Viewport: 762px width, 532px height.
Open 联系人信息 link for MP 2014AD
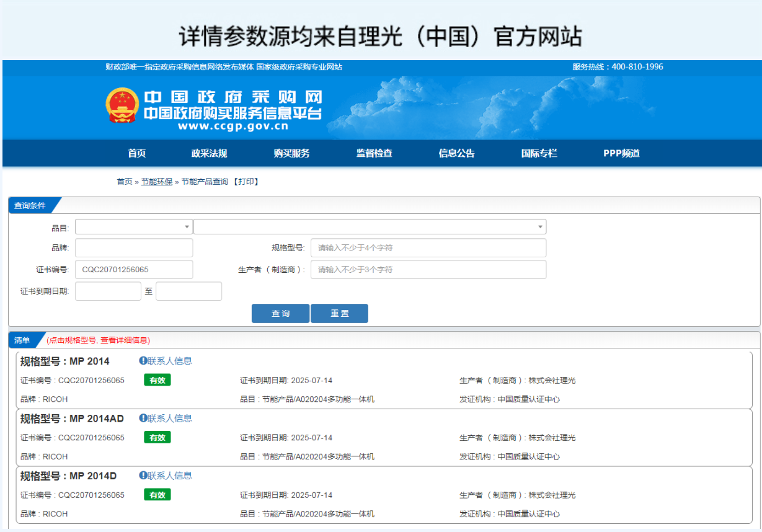click(170, 418)
